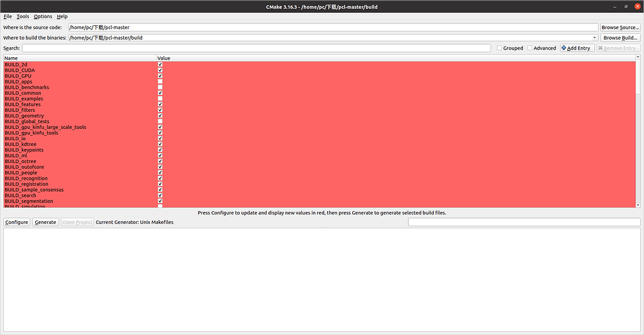The image size is (644, 335).
Task: Toggle the BUILD_common checkbox
Action: pos(160,93)
